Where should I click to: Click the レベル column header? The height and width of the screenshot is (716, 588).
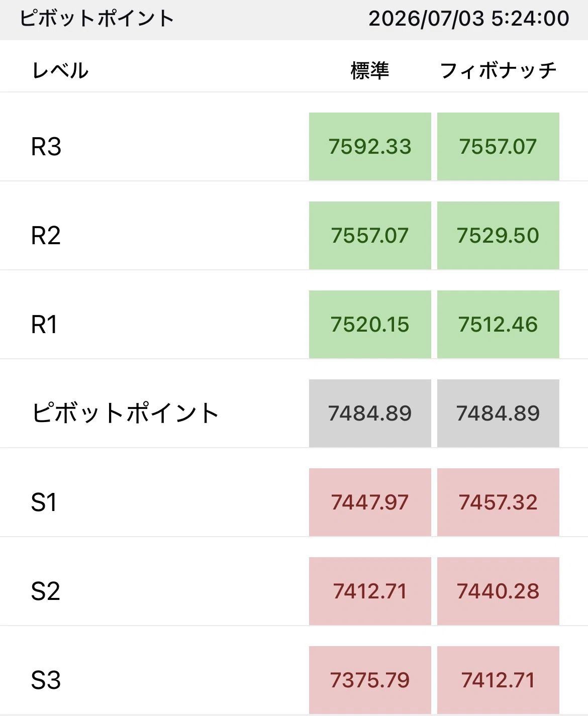coord(60,70)
